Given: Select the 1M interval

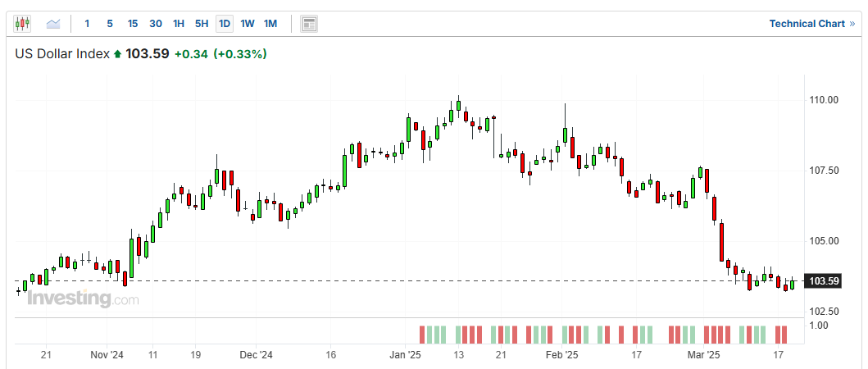Looking at the screenshot, I should [270, 23].
